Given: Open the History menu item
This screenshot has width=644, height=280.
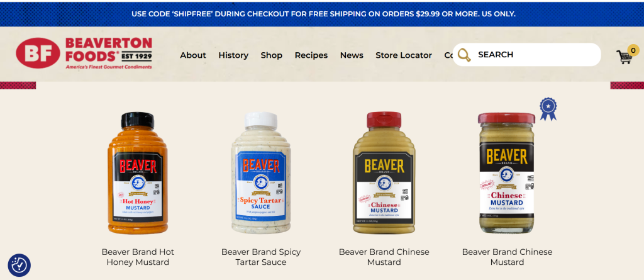Looking at the screenshot, I should [x=233, y=55].
